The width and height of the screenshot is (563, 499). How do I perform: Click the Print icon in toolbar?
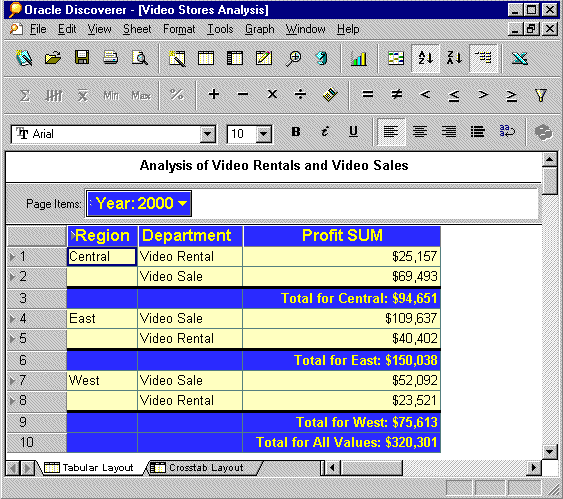click(x=111, y=58)
